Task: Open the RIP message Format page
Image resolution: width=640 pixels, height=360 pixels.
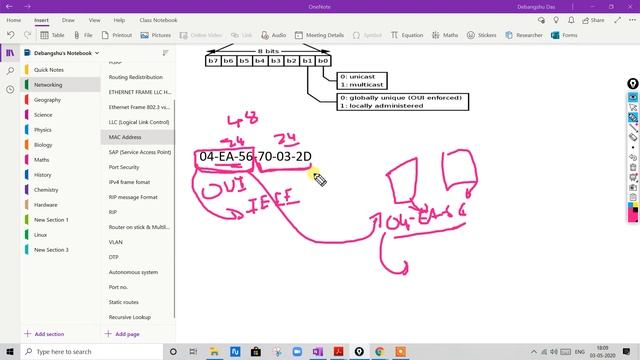Action: click(x=138, y=197)
